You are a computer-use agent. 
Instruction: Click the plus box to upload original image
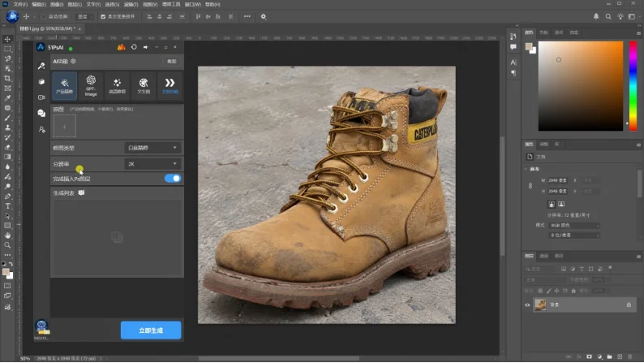(65, 127)
